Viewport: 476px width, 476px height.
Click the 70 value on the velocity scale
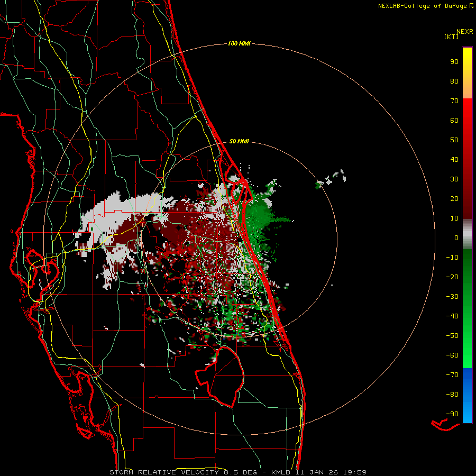(x=454, y=101)
